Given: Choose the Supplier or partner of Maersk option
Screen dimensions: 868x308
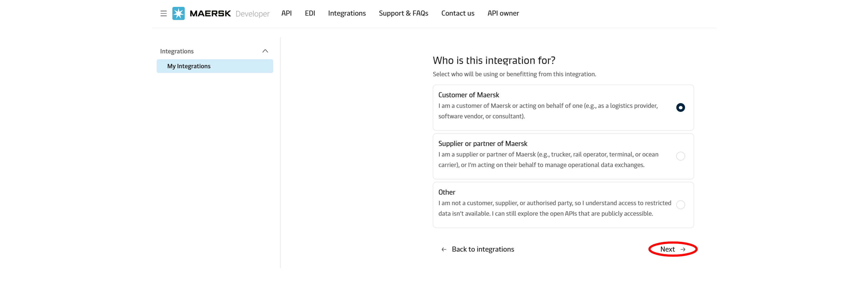Looking at the screenshot, I should [681, 156].
